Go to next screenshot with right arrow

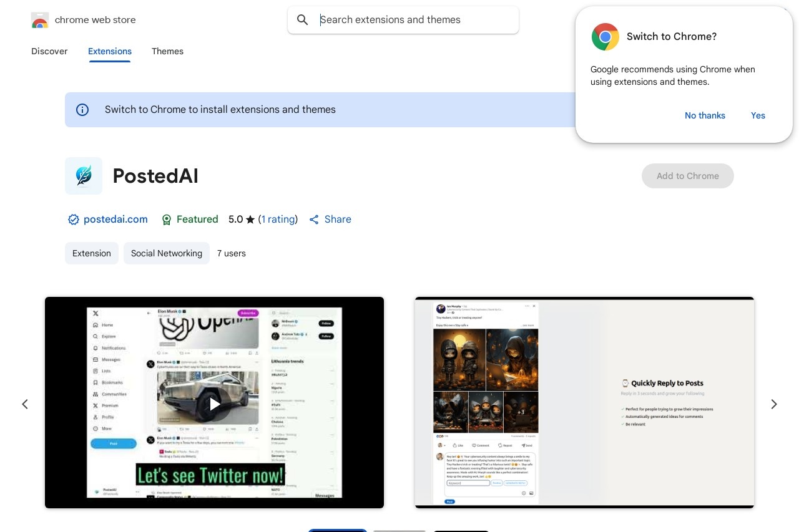pyautogui.click(x=774, y=404)
